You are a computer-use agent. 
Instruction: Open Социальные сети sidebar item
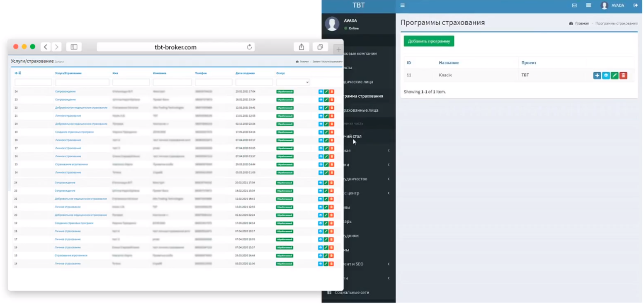click(x=352, y=292)
